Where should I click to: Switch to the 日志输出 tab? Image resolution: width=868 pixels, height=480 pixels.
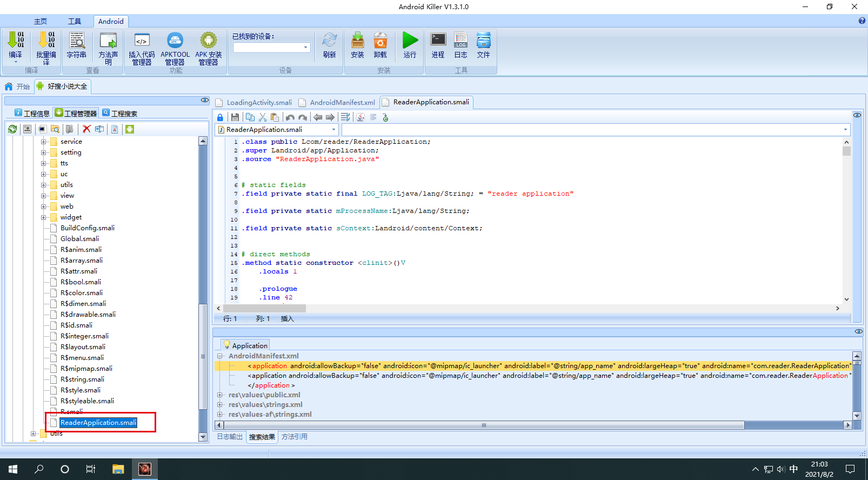[230, 437]
